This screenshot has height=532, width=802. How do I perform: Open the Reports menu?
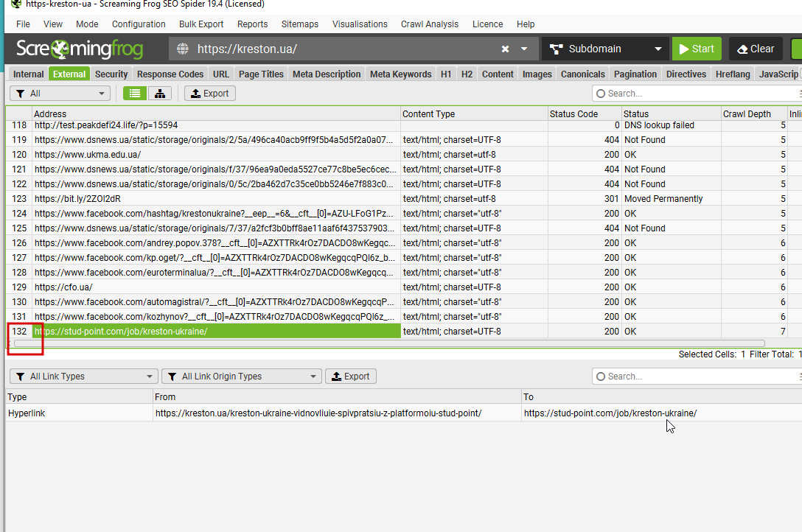[x=252, y=24]
